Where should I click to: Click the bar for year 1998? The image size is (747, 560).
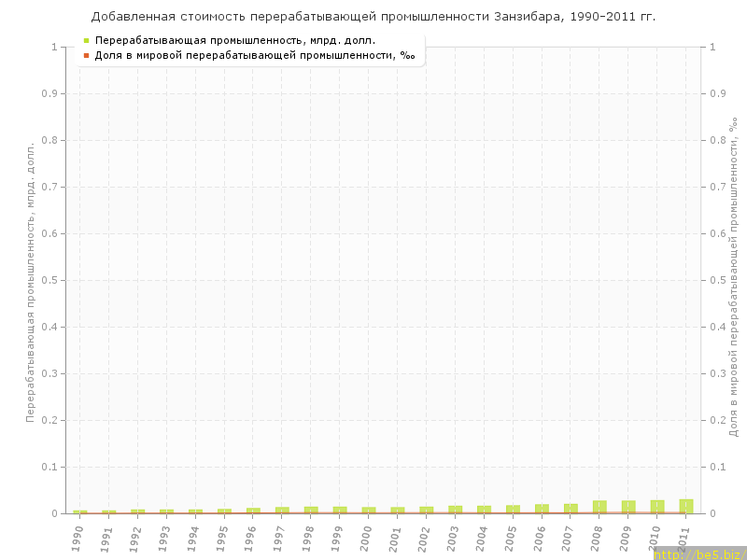311,510
